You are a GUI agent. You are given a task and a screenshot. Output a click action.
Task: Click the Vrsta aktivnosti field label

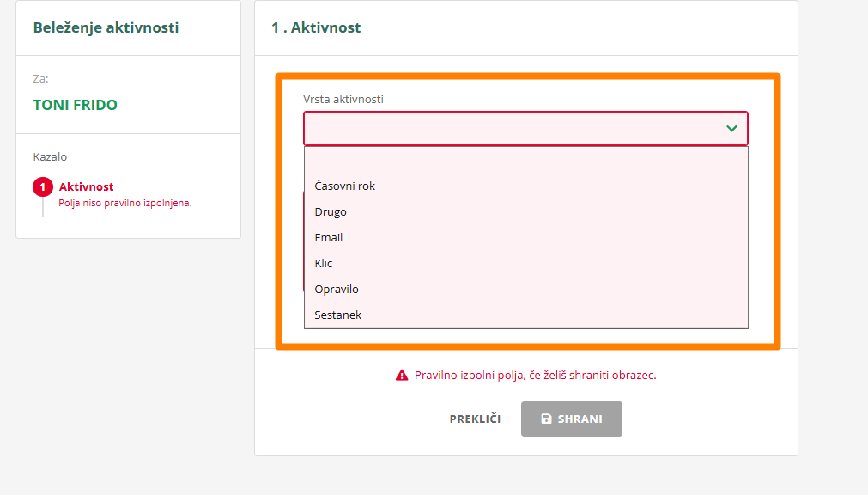[x=343, y=99]
